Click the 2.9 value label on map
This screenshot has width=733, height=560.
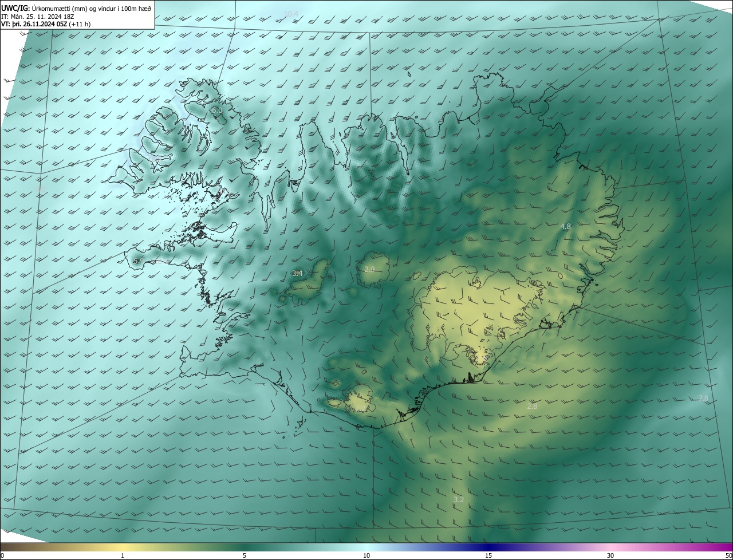click(x=369, y=269)
